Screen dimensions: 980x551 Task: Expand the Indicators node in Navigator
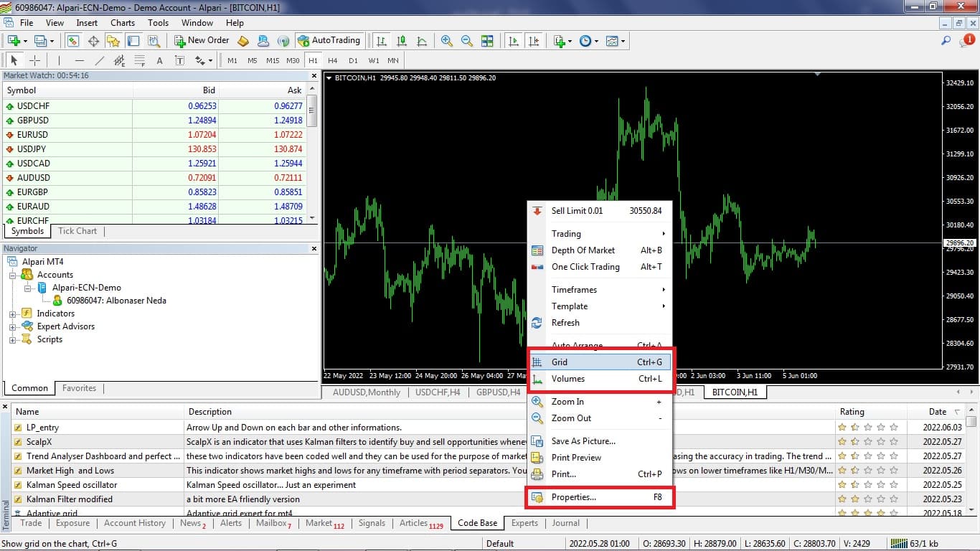click(x=12, y=314)
